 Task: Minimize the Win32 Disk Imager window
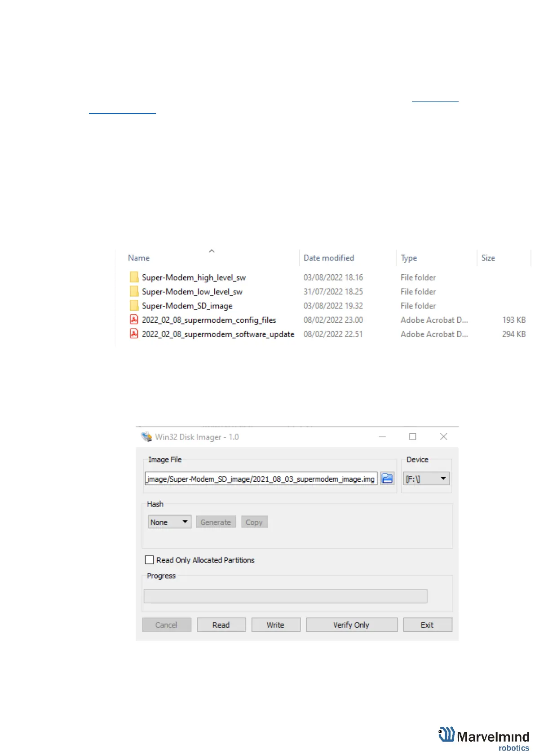tap(382, 436)
